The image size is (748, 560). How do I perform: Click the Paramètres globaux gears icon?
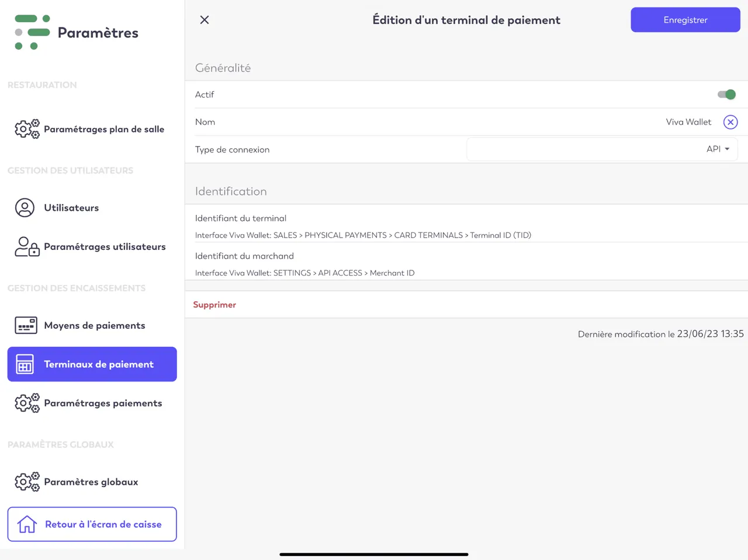(x=27, y=482)
